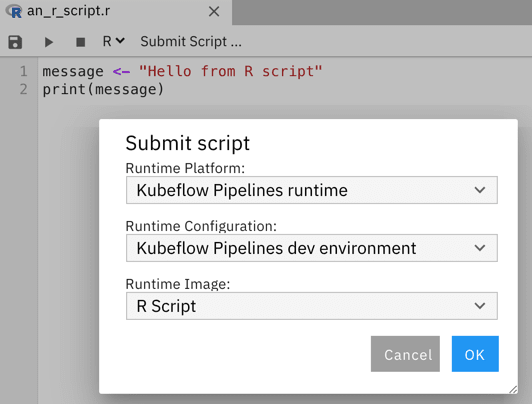Cancel the Submit script dialog
This screenshot has width=532, height=404.
405,354
